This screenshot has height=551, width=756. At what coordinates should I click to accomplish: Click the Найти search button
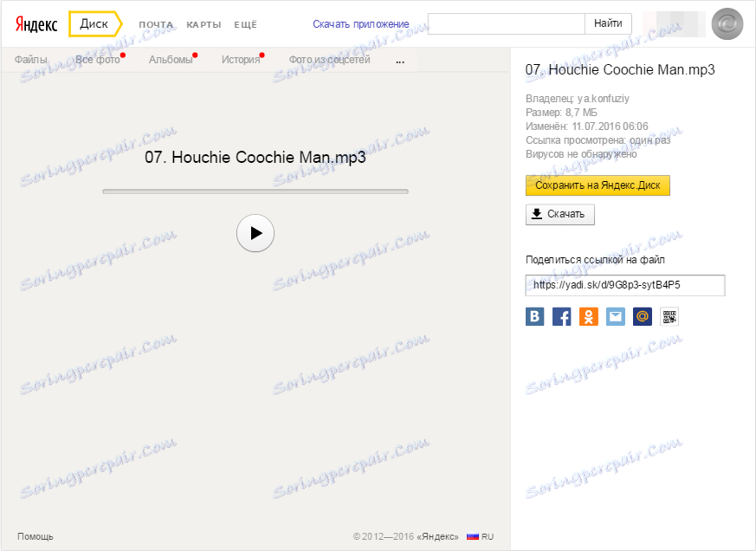[609, 23]
